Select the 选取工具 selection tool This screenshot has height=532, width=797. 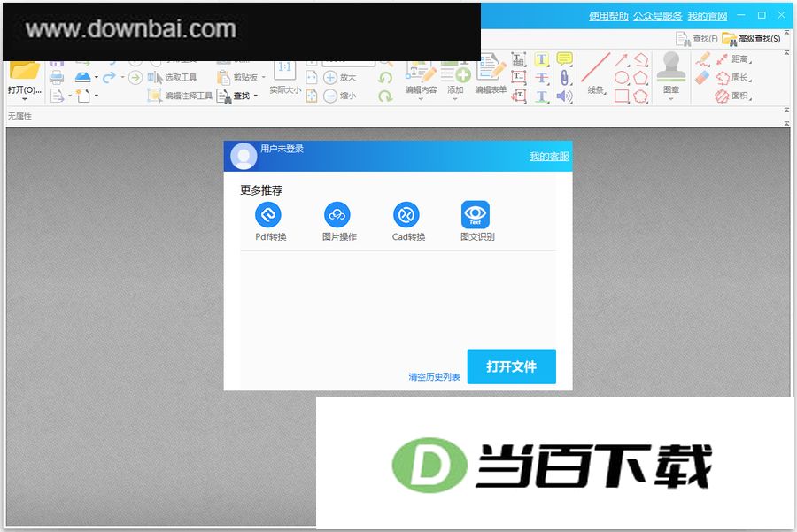(x=173, y=77)
